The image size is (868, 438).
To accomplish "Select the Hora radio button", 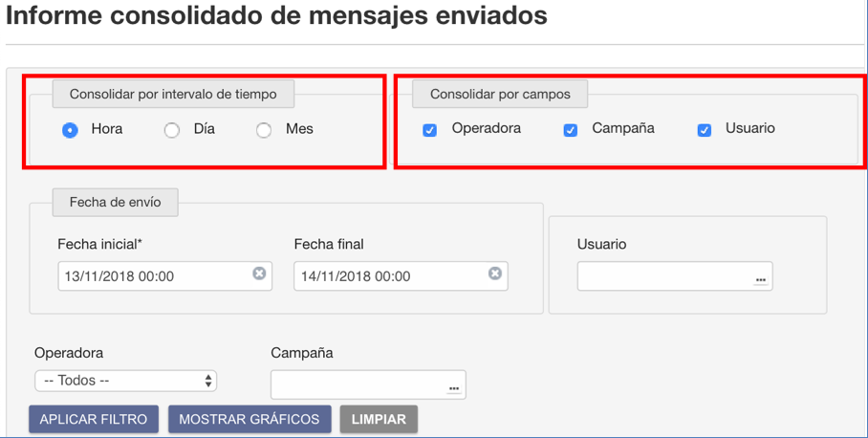I will 70,131.
